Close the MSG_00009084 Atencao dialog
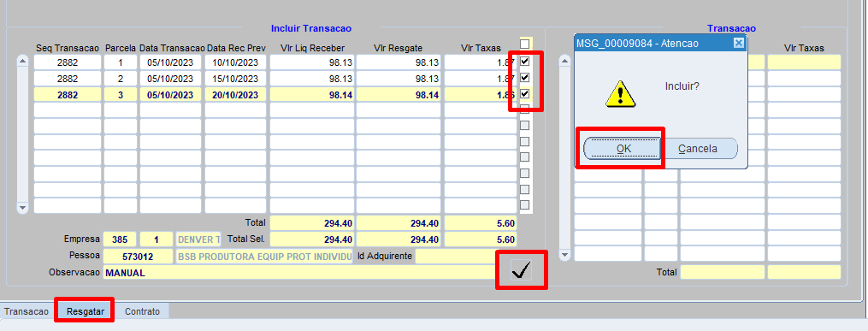Screen dimensions: 868x331 click(x=739, y=43)
